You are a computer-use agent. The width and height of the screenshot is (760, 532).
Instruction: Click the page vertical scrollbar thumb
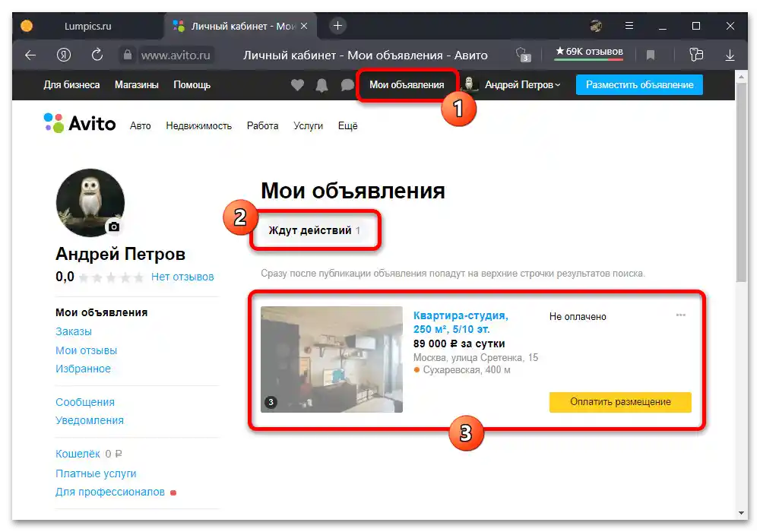pyautogui.click(x=741, y=182)
